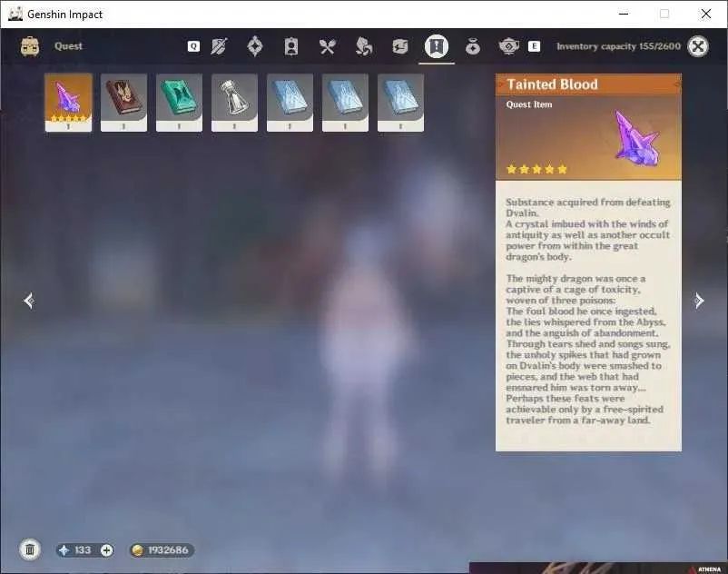Select the glass bottle quest item
Image resolution: width=728 pixels, height=574 pixels.
pyautogui.click(x=234, y=103)
